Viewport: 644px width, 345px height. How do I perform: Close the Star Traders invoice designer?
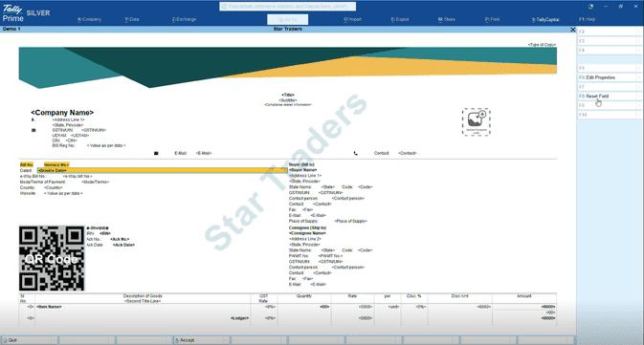(573, 30)
